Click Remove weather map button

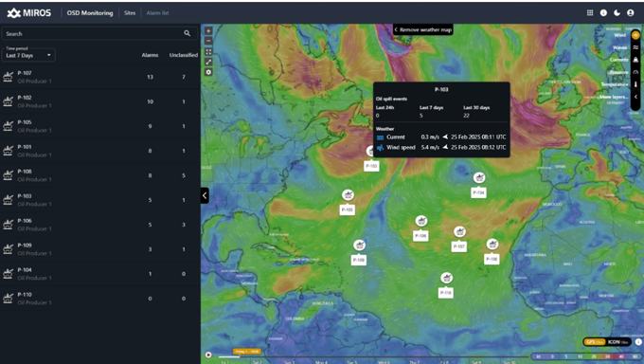[423, 29]
